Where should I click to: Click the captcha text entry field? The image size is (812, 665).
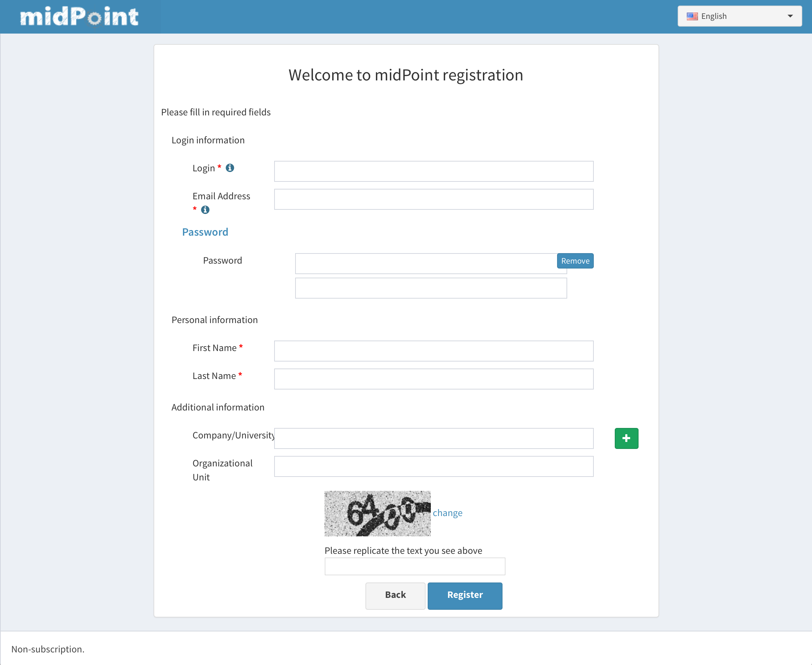415,566
